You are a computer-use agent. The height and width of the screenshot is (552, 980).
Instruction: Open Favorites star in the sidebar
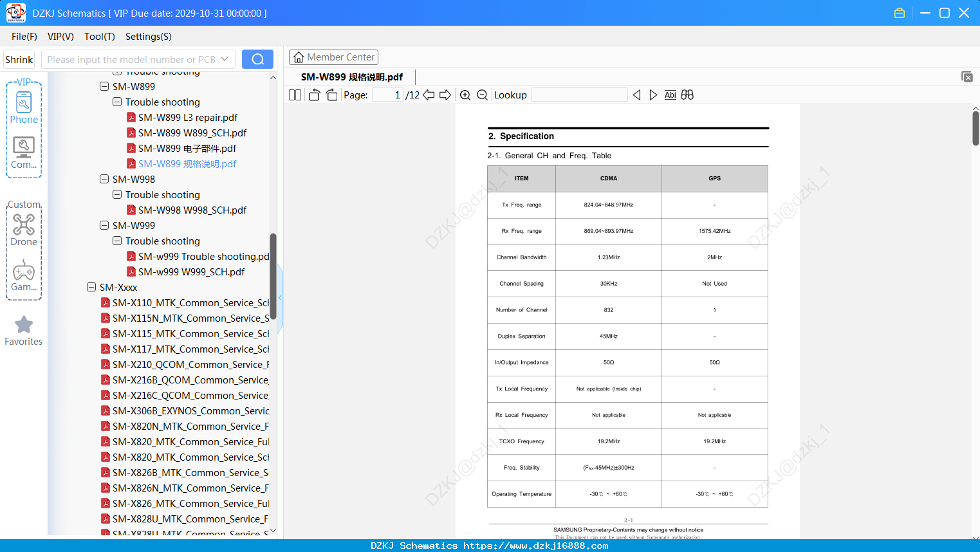click(24, 331)
